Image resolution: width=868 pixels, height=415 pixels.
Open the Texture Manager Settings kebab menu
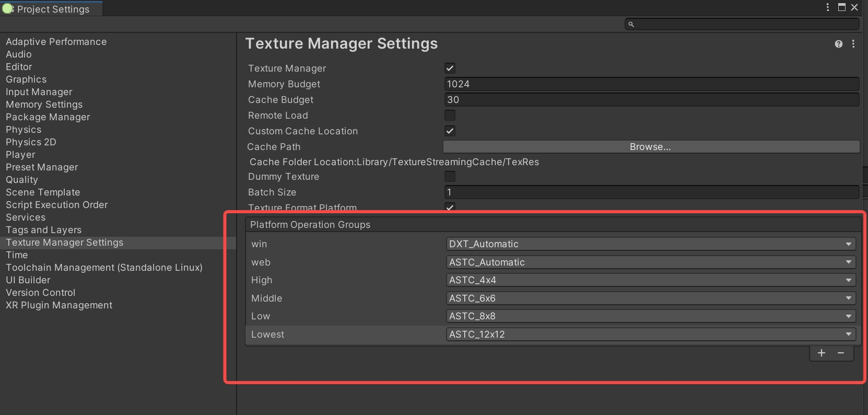tap(853, 44)
